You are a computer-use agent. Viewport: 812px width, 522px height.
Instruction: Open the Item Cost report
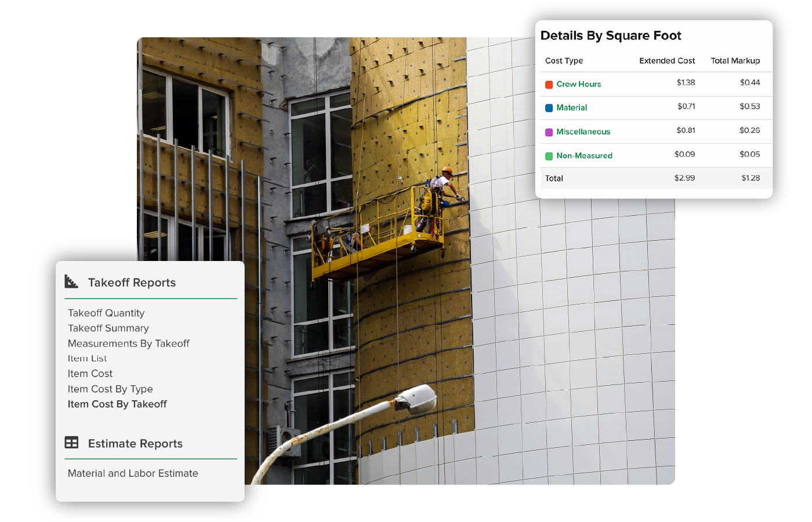[90, 374]
